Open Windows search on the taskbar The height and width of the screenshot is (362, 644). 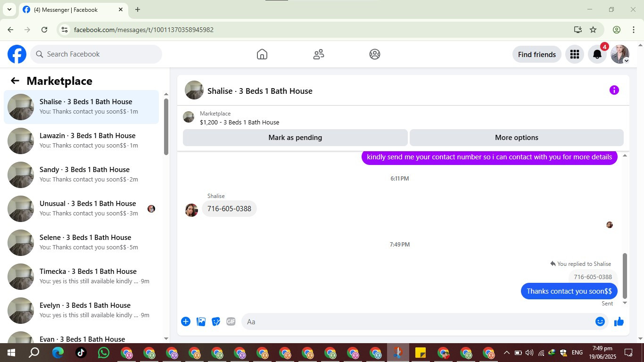[34, 353]
